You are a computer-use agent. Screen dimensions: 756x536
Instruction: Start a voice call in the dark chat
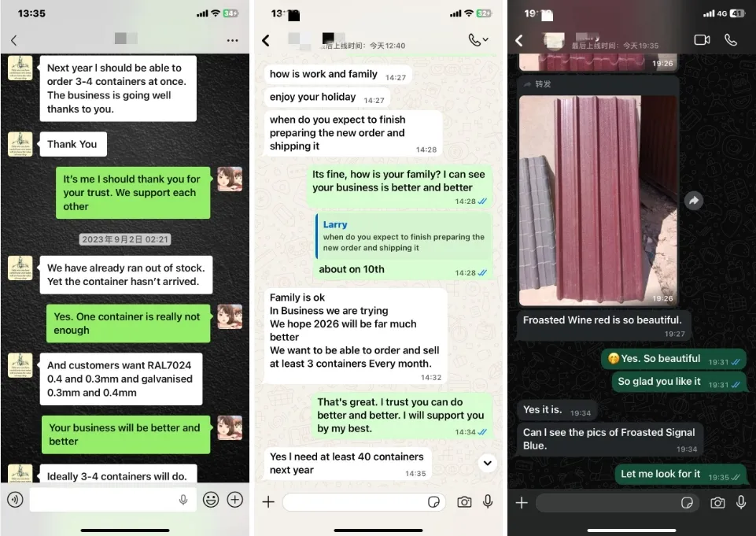[731, 40]
